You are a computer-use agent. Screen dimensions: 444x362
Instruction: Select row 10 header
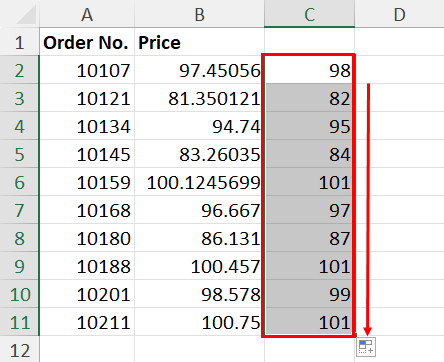pyautogui.click(x=19, y=294)
